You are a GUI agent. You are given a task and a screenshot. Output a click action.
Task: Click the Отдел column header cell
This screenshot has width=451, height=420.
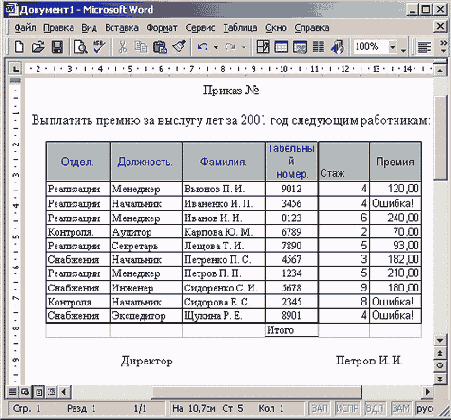[x=78, y=162]
